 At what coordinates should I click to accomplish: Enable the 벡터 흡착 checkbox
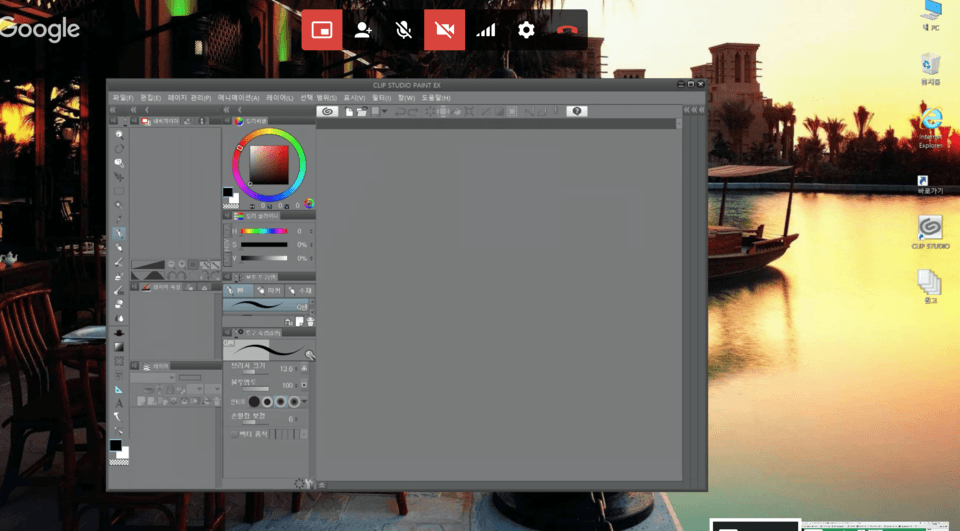pyautogui.click(x=234, y=434)
